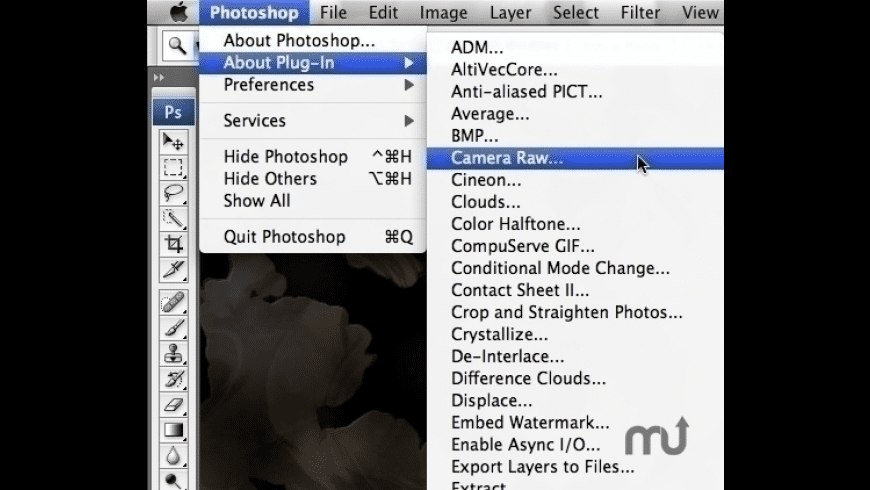Click the Ps logo atop the toolbox
This screenshot has height=490, width=870.
[x=173, y=111]
